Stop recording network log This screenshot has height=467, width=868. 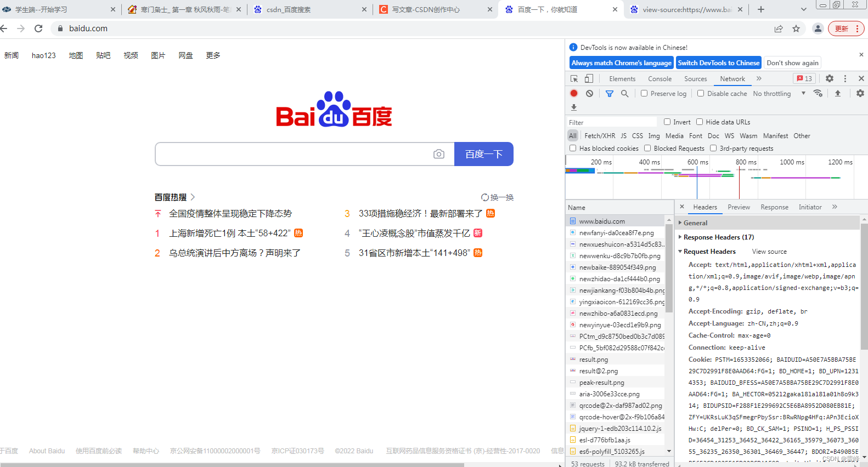point(574,93)
